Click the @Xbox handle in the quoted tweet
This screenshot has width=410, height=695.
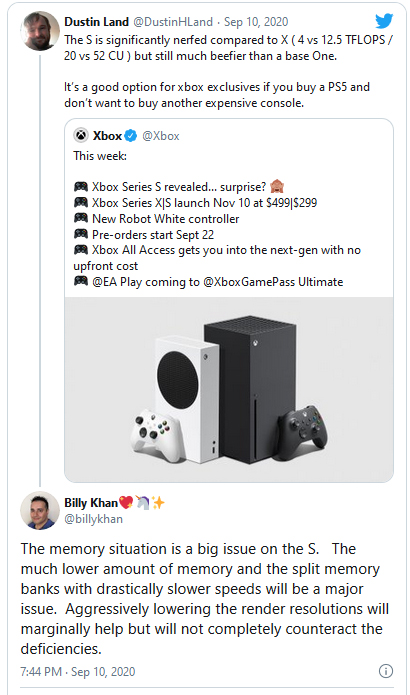[160, 136]
